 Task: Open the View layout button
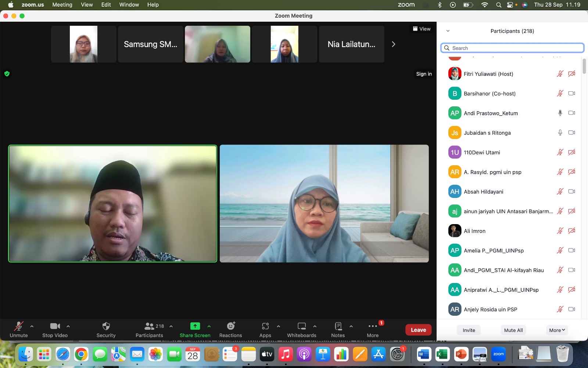422,29
